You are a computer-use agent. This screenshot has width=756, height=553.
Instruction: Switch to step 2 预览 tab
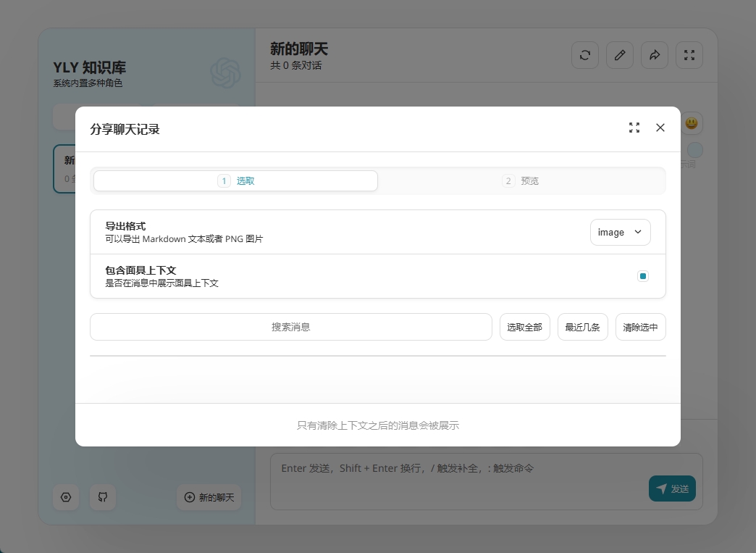521,180
